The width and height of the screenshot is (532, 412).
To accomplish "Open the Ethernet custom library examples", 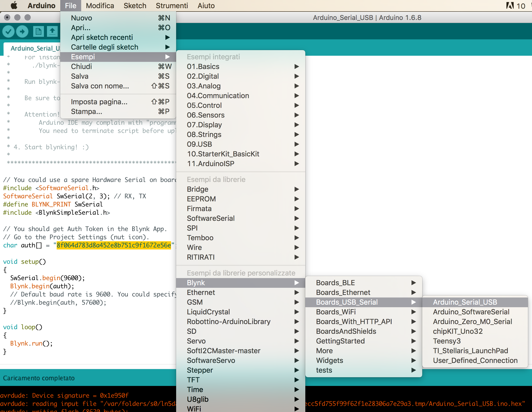I will click(241, 292).
